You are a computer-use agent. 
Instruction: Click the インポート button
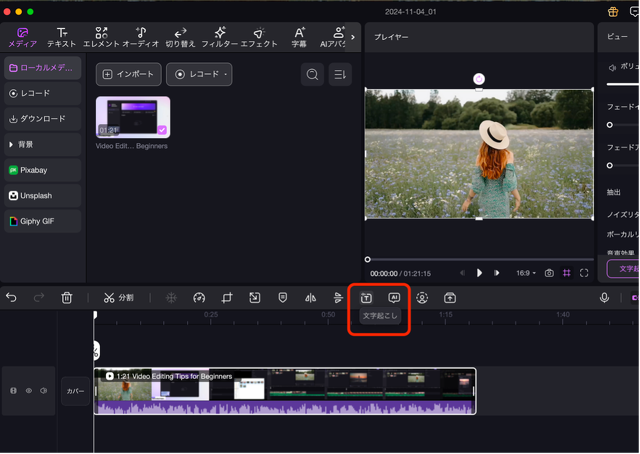[128, 75]
